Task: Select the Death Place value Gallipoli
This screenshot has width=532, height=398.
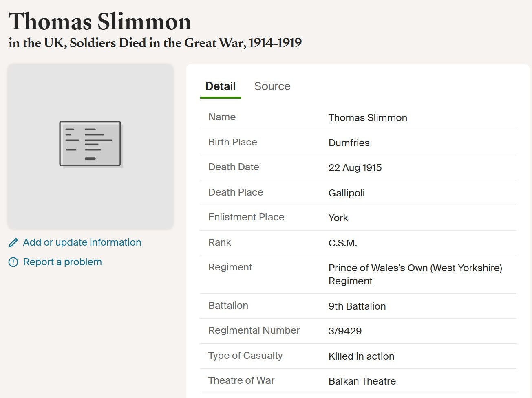Action: pyautogui.click(x=347, y=193)
